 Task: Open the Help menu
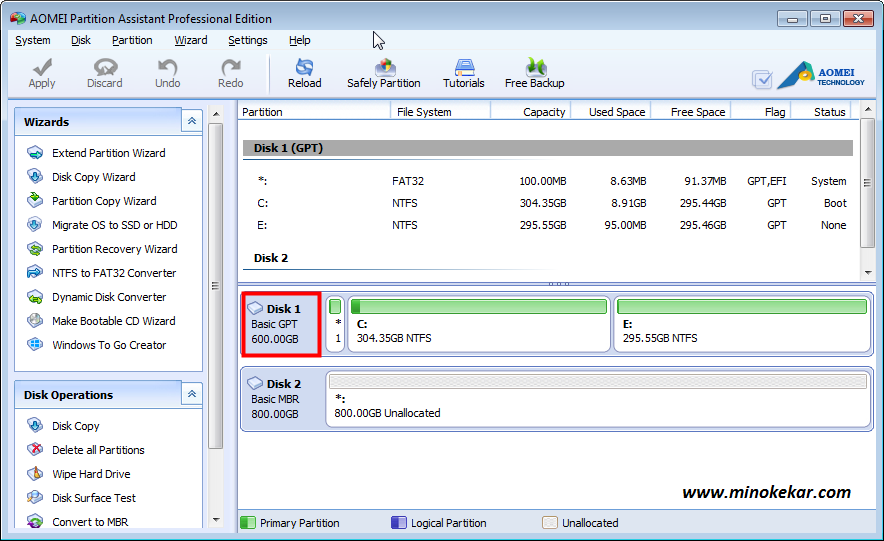pos(299,40)
